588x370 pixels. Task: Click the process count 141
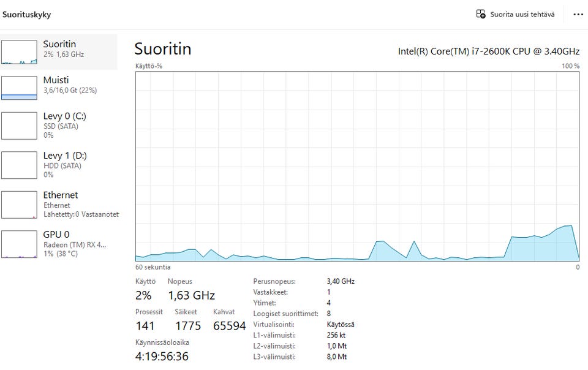145,326
